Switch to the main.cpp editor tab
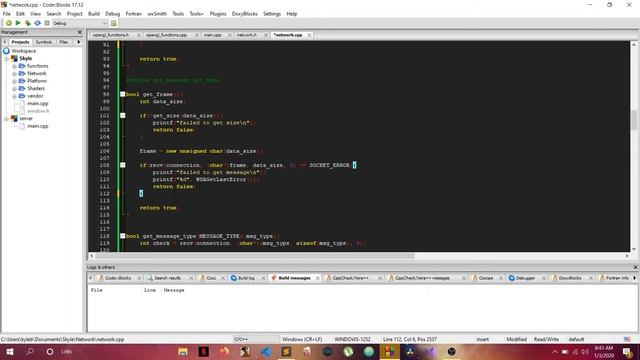Viewport: 640px width, 360px height. [x=213, y=35]
